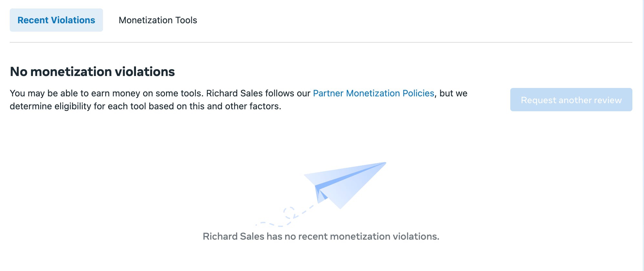Click the divider line beneath the tabs
The height and width of the screenshot is (271, 644).
(x=321, y=42)
